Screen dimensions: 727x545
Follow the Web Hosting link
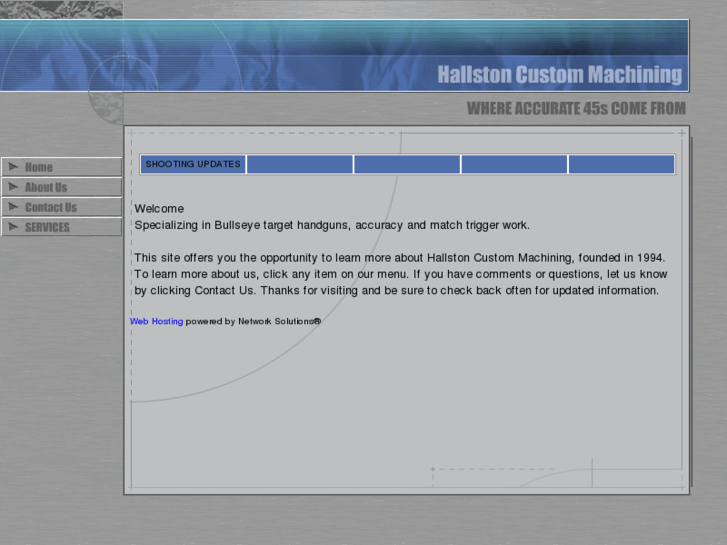point(156,321)
